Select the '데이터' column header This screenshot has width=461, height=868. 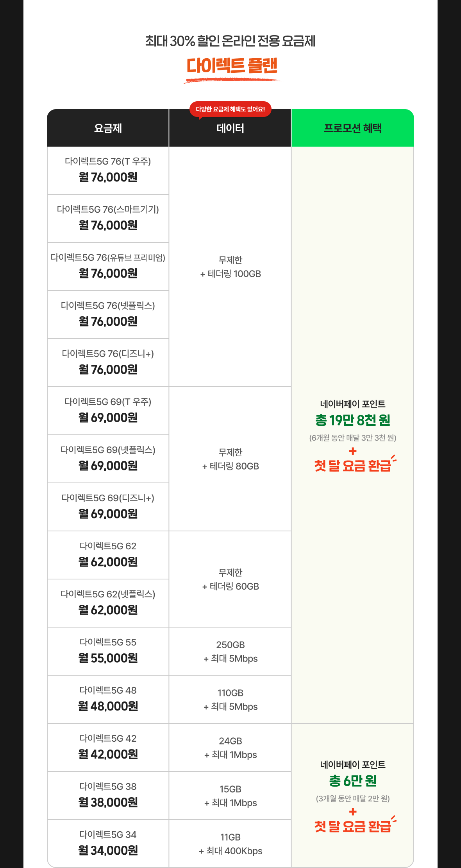coord(230,128)
